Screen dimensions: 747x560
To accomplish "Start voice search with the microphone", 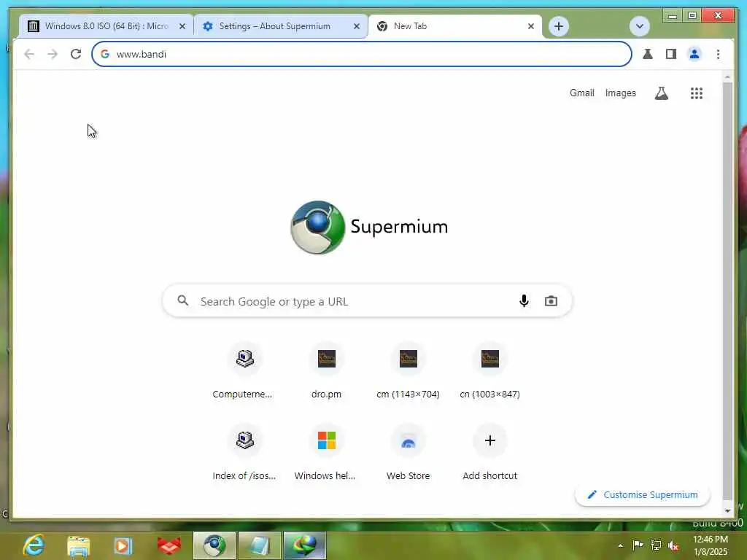I will 524,301.
